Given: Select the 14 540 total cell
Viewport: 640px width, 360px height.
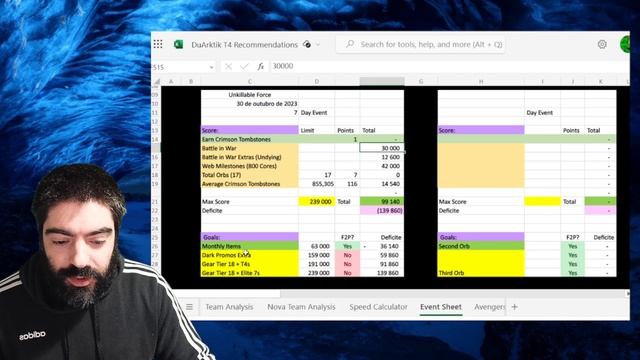Looking at the screenshot, I should point(382,184).
